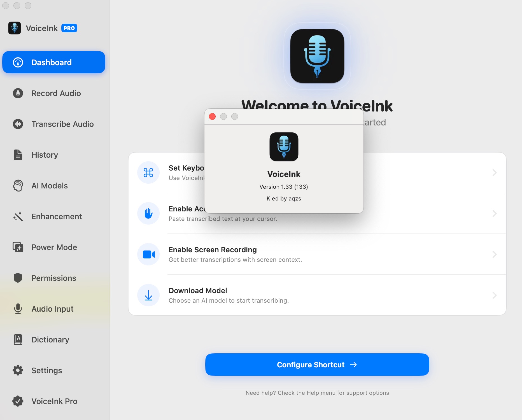Click the VoiceInk name in About window
522x420 pixels.
point(284,174)
